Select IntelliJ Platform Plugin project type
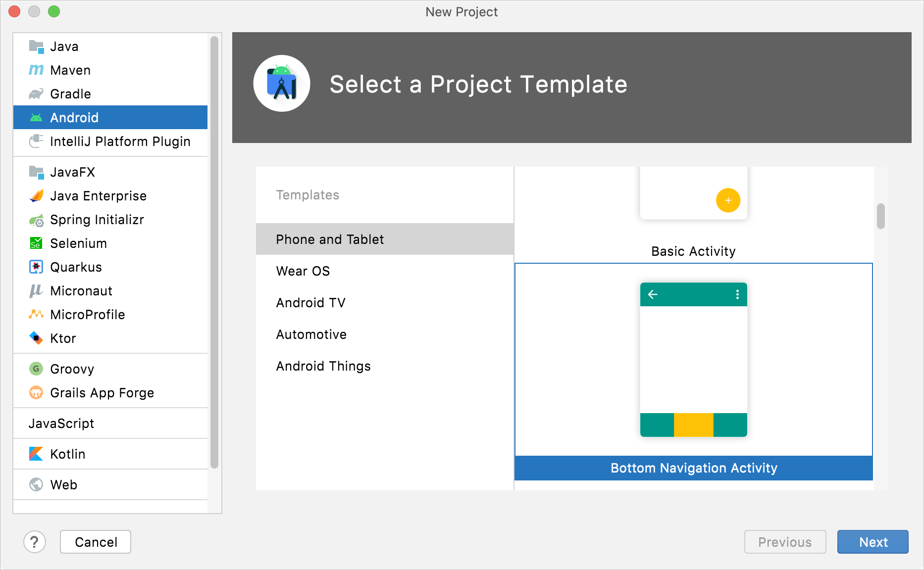Viewport: 924px width, 570px height. click(x=110, y=142)
